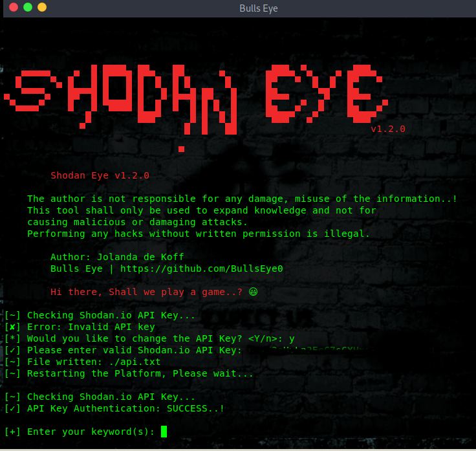Click 'The author is not responsible' disclaimer line
Image resolution: width=476 pixels, height=451 pixels.
click(x=243, y=199)
